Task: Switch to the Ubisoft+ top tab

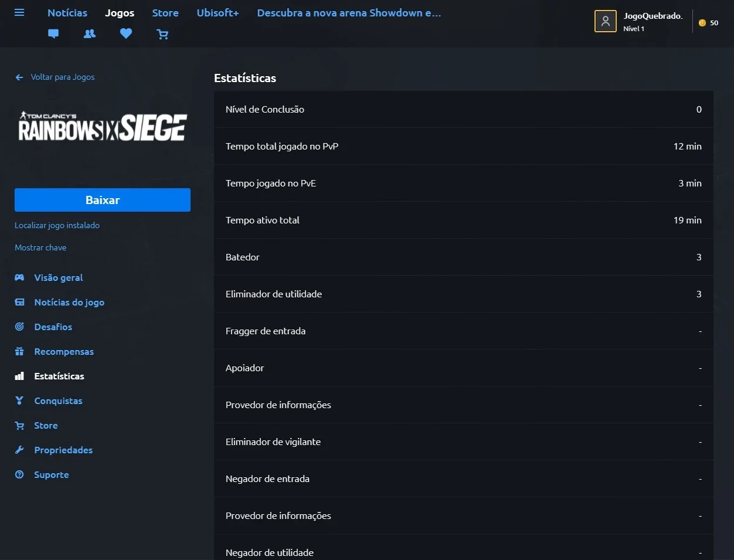Action: [x=218, y=13]
